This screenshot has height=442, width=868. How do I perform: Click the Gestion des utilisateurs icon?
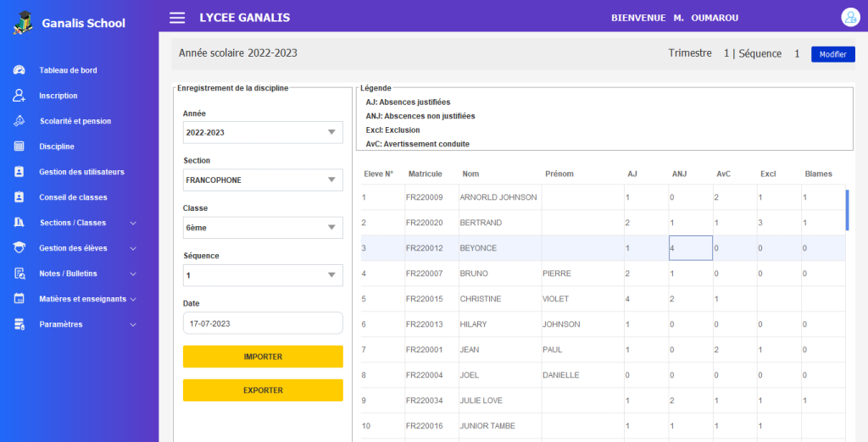point(19,172)
